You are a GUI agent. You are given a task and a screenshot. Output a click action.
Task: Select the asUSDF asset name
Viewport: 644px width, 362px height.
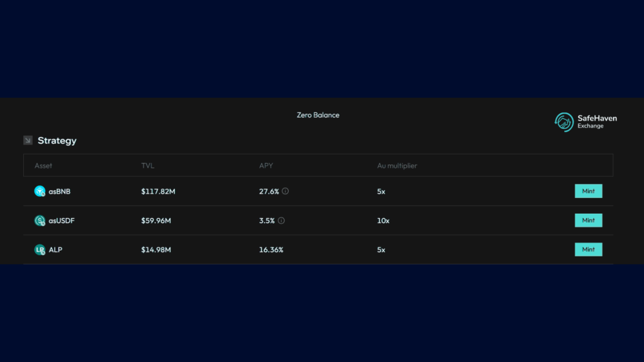(62, 221)
